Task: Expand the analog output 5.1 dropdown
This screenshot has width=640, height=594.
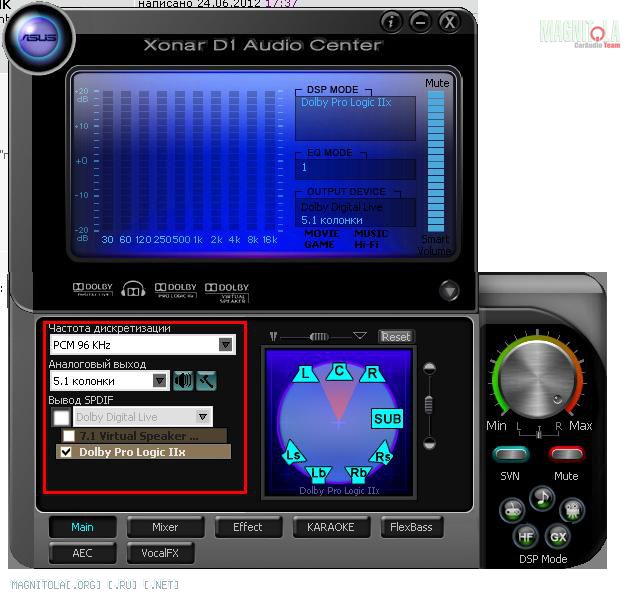Action: 160,381
